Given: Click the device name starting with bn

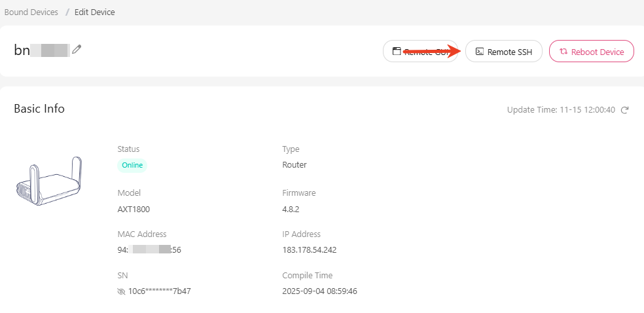Looking at the screenshot, I should 41,50.
